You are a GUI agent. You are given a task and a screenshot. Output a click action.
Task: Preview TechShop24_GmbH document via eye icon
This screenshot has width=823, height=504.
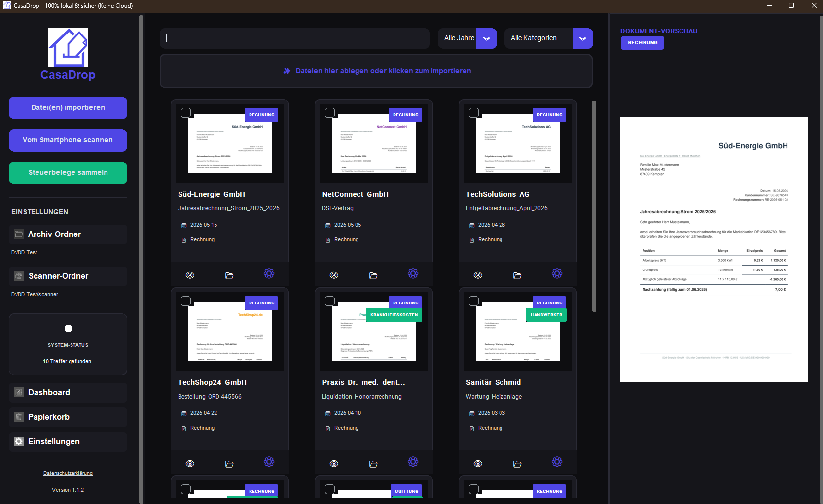pos(190,464)
